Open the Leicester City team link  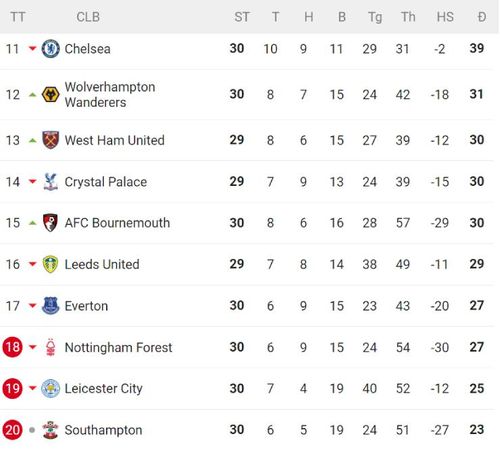[x=103, y=389]
